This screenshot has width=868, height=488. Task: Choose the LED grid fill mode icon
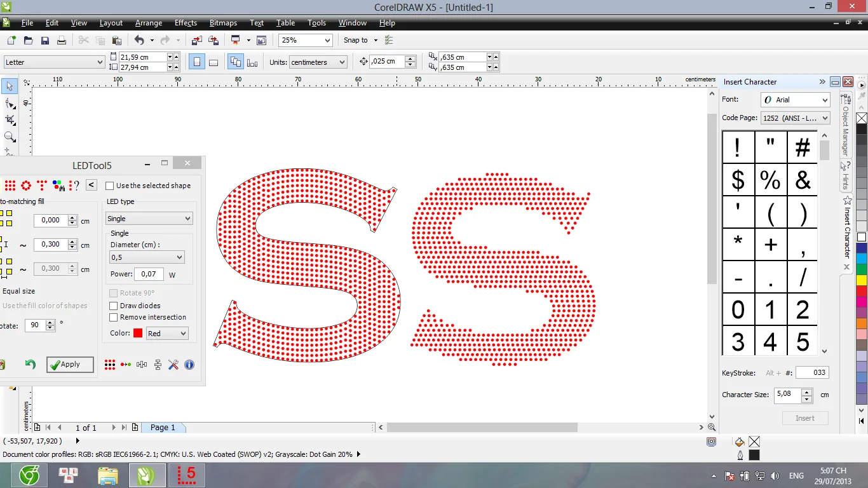pos(10,185)
